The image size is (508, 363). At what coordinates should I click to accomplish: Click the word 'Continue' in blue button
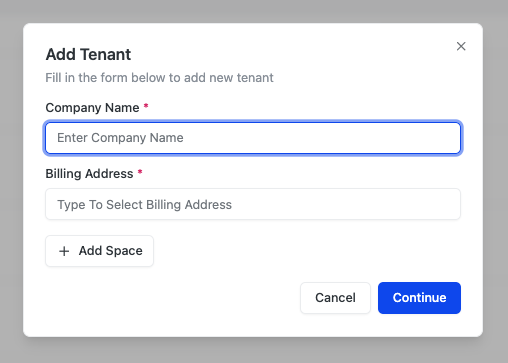coord(419,298)
